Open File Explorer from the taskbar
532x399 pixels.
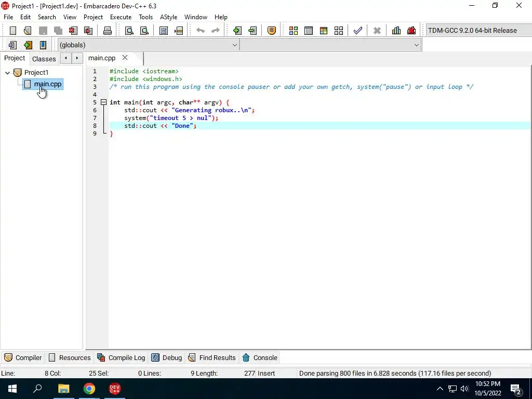coord(63,389)
